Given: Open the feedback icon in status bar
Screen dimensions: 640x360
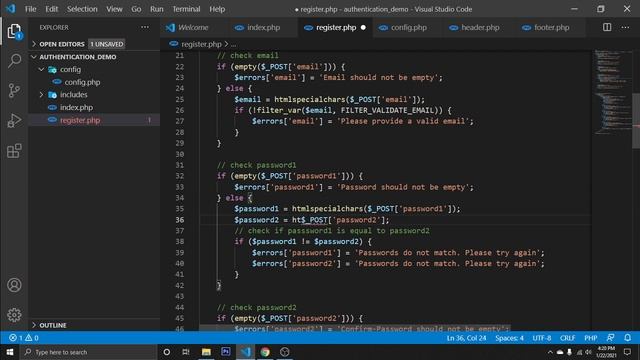Looking at the screenshot, I should point(611,338).
